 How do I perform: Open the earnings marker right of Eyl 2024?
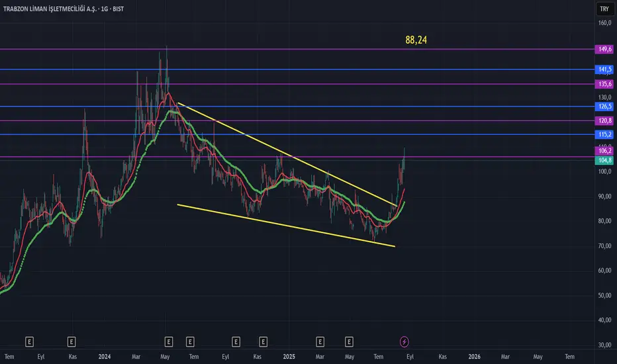point(236,341)
